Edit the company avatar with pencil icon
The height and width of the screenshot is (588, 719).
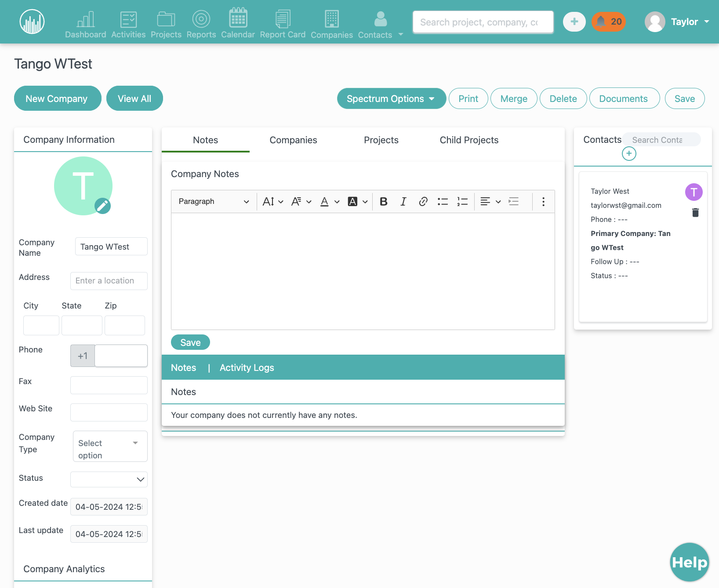103,206
